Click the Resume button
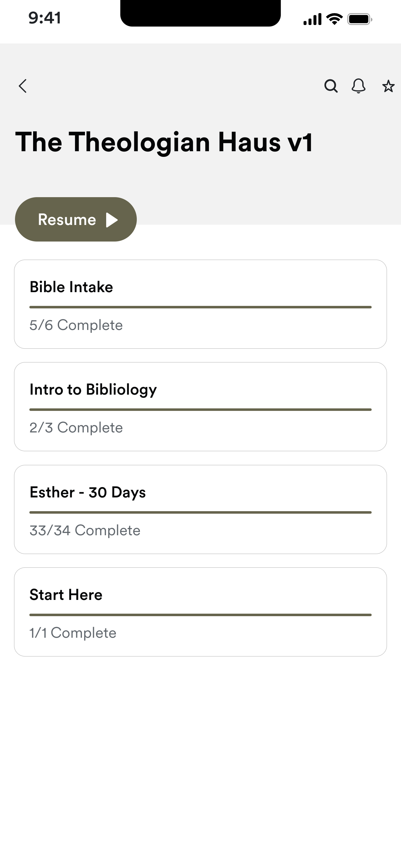The image size is (401, 868). 76,219
